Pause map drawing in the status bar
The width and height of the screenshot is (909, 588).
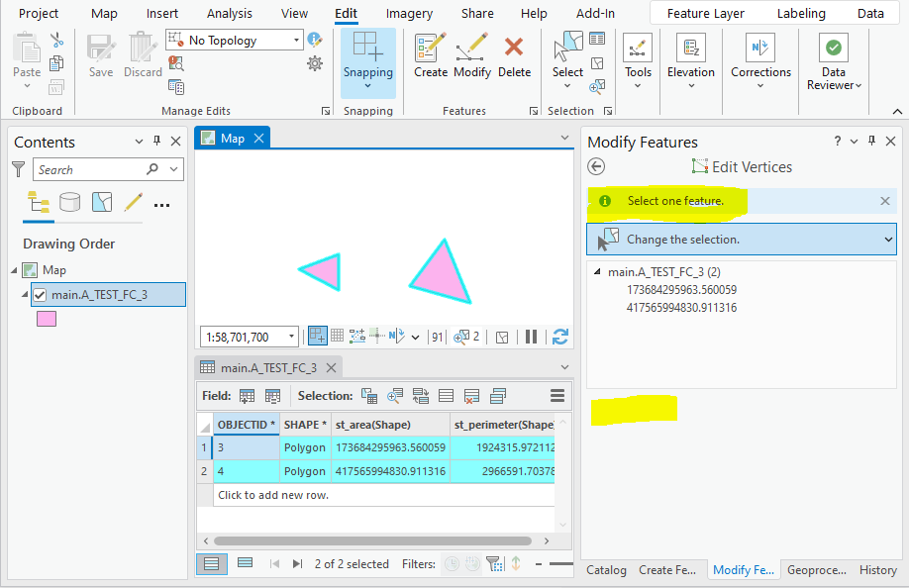[531, 337]
